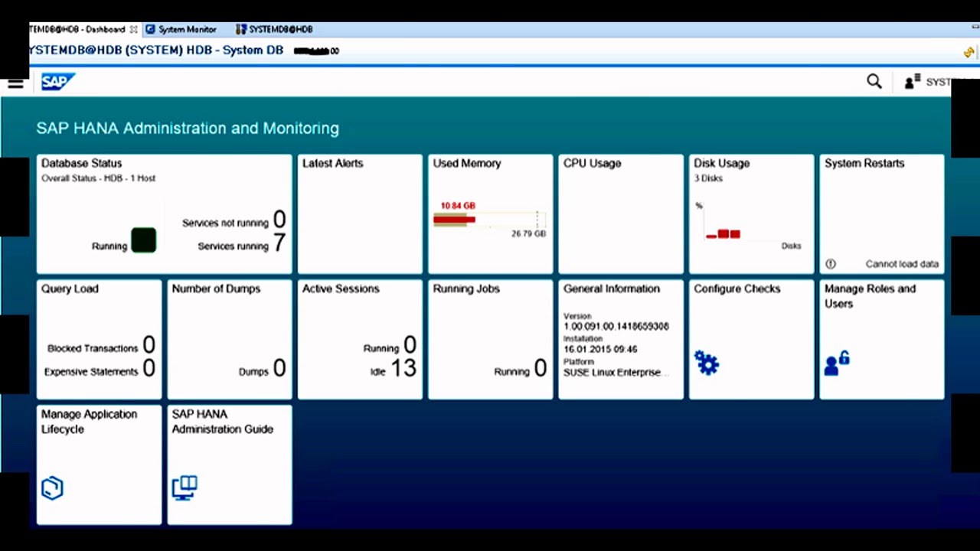
Task: Open the SYSTEM user profile icon
Action: point(912,82)
